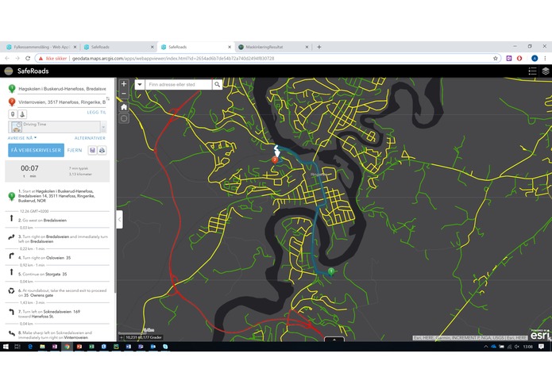Save the route using the floppy disk icon
The width and height of the screenshot is (552, 392).
92,151
